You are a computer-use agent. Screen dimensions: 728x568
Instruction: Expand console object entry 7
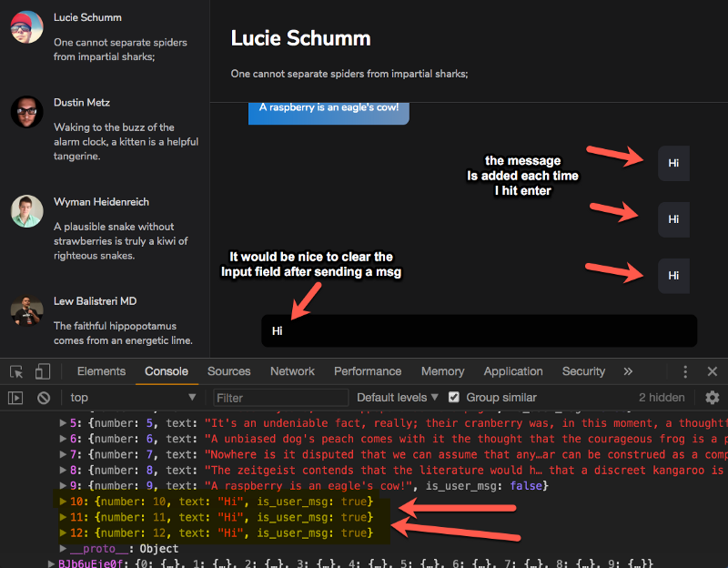coord(63,455)
